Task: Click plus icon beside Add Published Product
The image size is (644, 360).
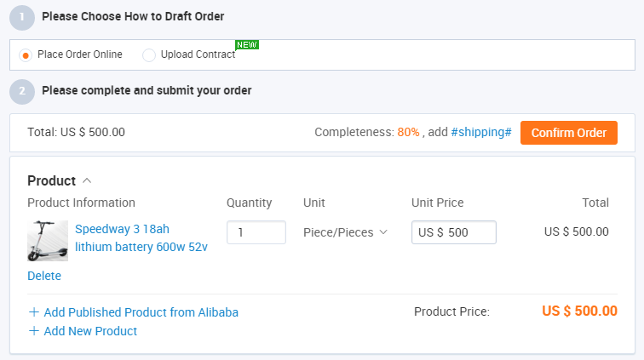Action: point(34,312)
